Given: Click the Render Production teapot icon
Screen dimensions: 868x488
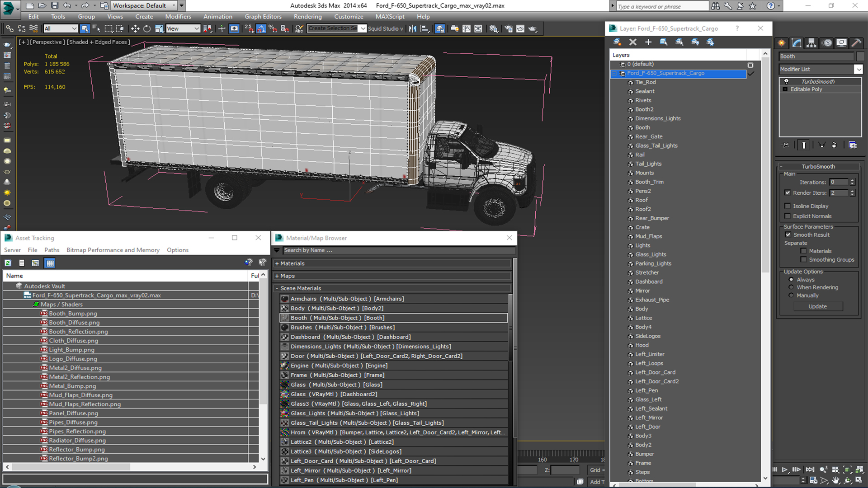Looking at the screenshot, I should pos(533,28).
